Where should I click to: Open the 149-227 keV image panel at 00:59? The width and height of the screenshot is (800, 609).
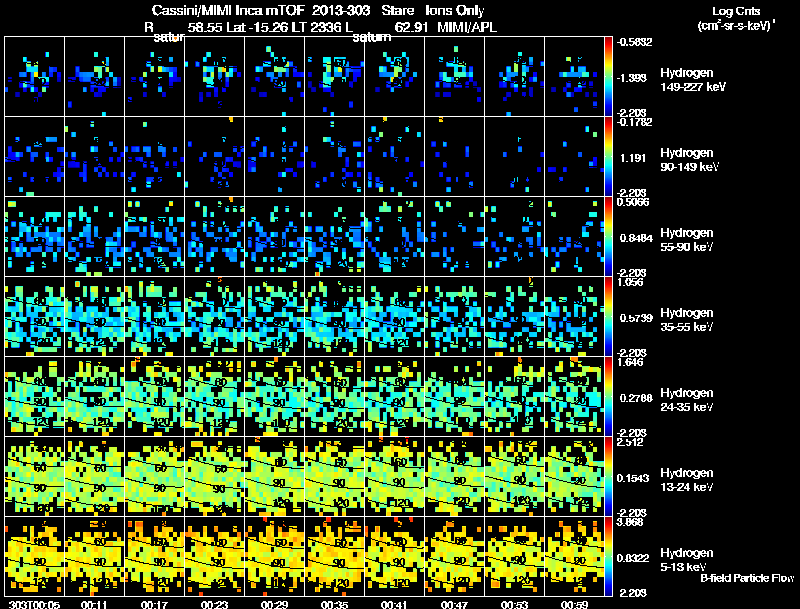(575, 77)
